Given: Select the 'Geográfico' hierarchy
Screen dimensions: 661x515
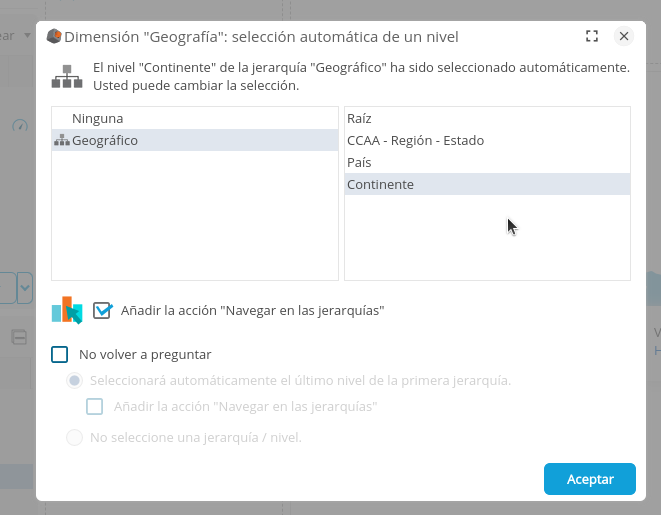Looking at the screenshot, I should [105, 141].
